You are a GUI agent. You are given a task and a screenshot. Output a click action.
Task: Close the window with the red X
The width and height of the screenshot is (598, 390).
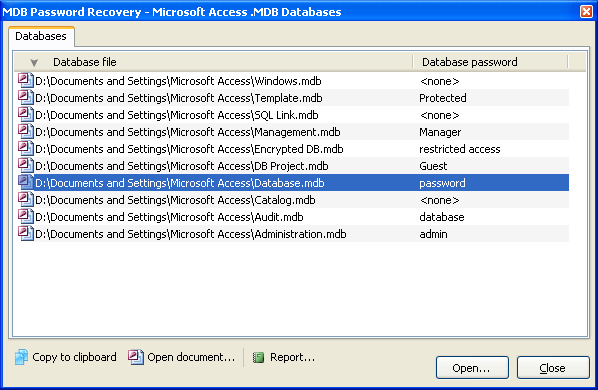pos(586,11)
